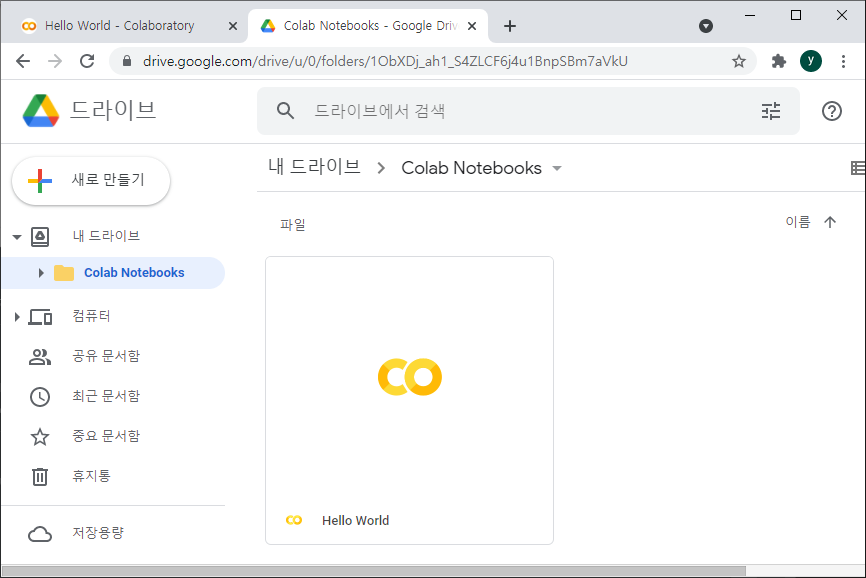Click the tab search dropdown circle icon
This screenshot has width=866, height=578.
[705, 26]
